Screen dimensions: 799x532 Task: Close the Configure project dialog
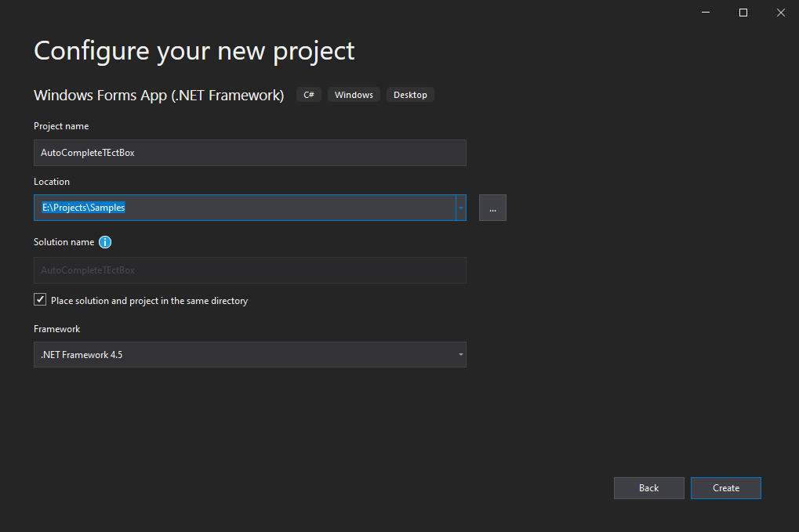tap(781, 13)
